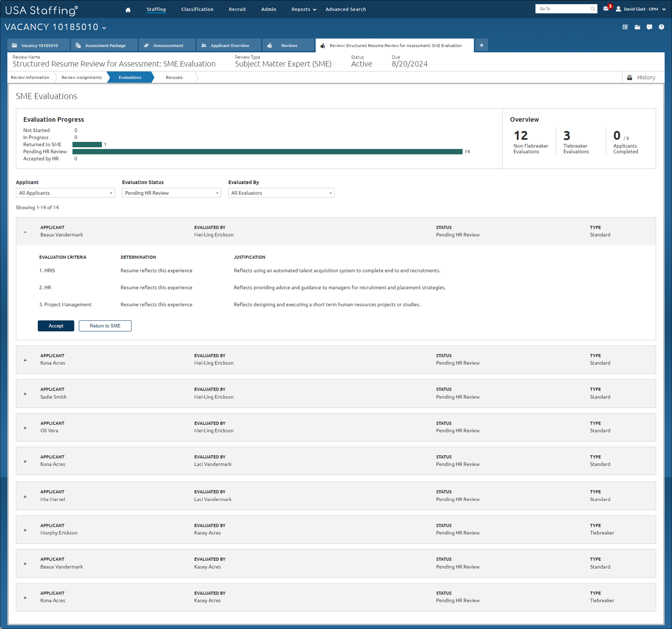Open the chart dashboard icon
672x629 pixels.
pyautogui.click(x=637, y=27)
